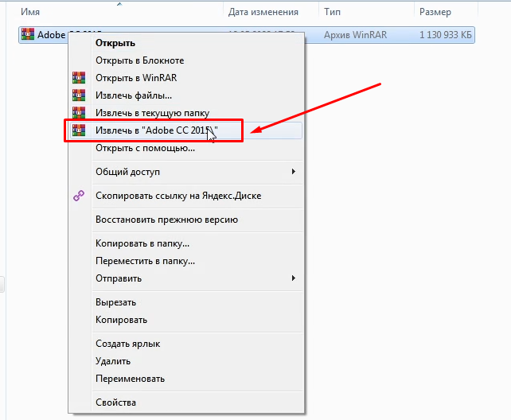Click the Adobe archive file icon in the list
The height and width of the screenshot is (420, 511).
[x=28, y=34]
